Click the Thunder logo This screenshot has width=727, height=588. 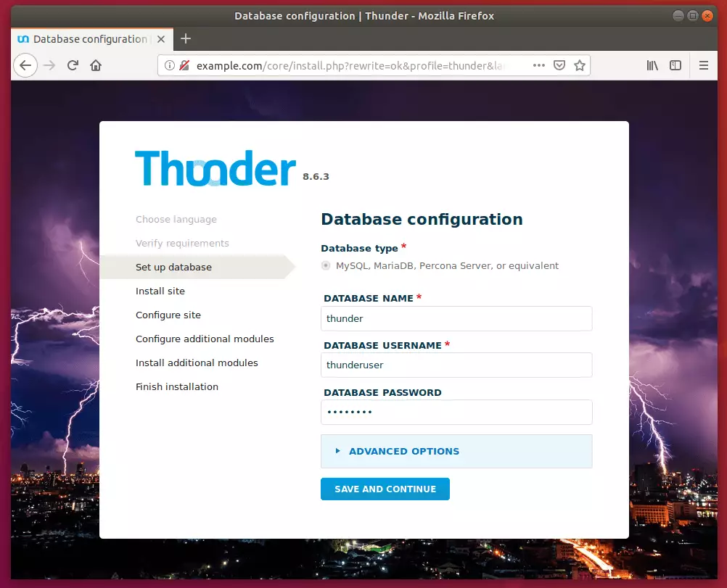215,168
